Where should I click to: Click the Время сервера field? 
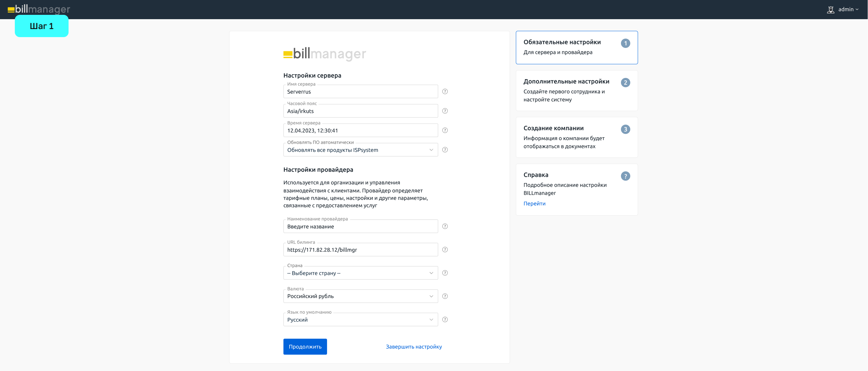[361, 130]
